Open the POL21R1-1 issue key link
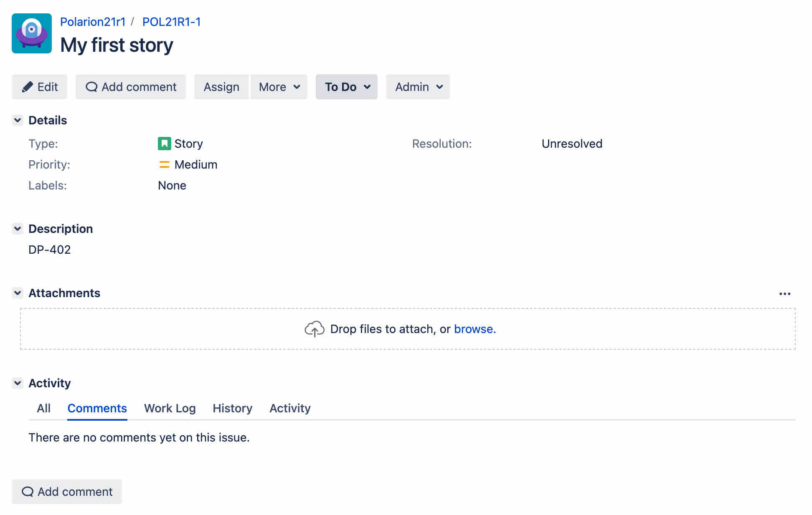Screen dimensions: 812x515 click(x=171, y=22)
